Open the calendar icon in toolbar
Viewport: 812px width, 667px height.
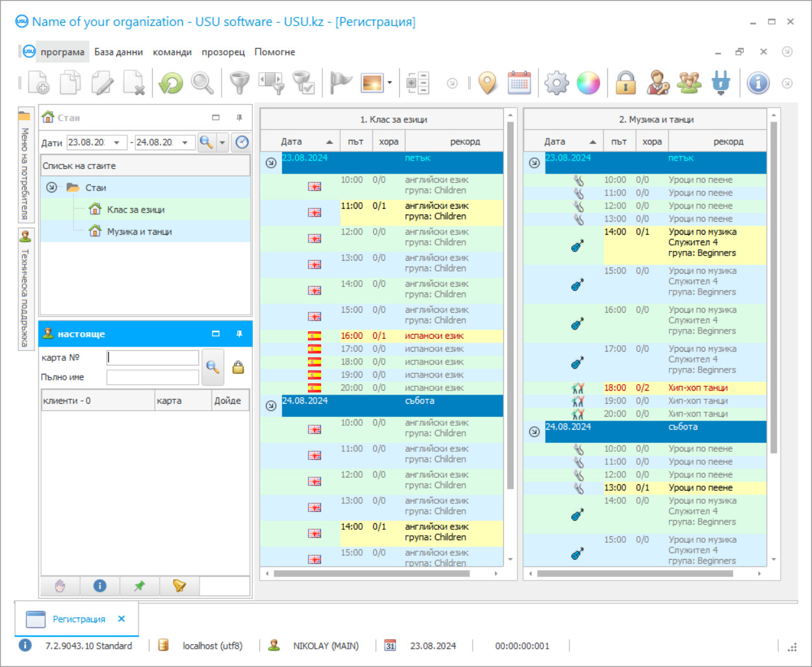coord(519,83)
